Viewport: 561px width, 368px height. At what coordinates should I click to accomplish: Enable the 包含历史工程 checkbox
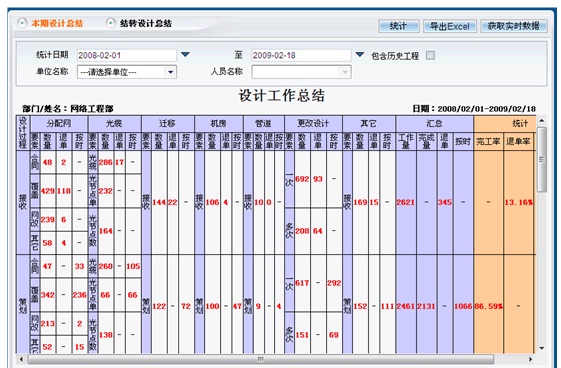point(430,55)
